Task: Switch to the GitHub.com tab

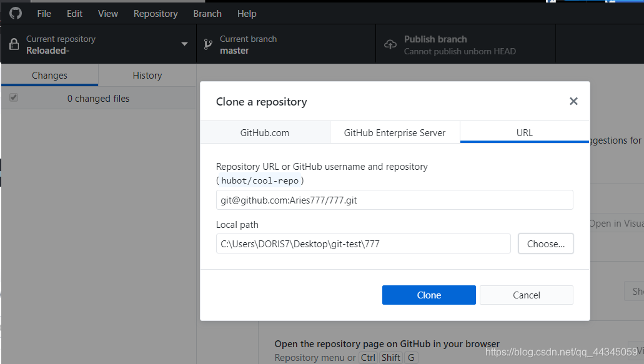Action: [265, 132]
